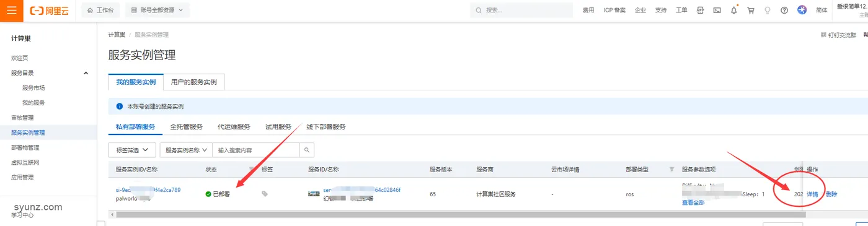Open the help question mark icon

784,11
